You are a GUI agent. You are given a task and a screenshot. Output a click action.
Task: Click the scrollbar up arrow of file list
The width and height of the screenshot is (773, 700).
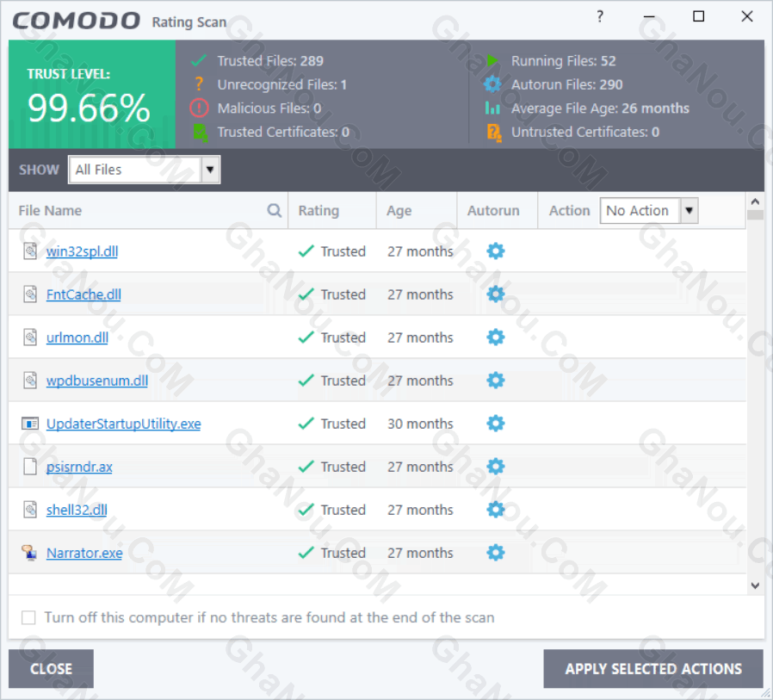point(755,201)
